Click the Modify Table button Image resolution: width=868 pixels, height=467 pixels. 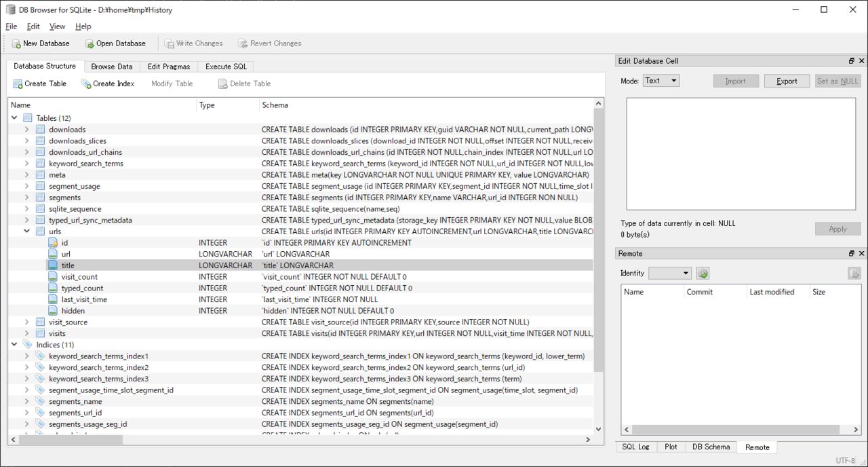(172, 83)
